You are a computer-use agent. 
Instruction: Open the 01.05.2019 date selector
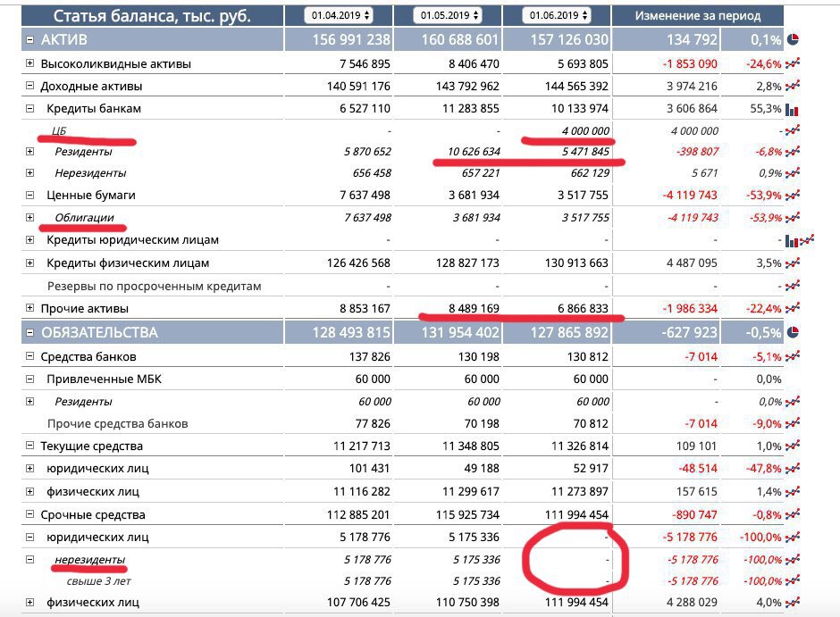click(x=449, y=15)
